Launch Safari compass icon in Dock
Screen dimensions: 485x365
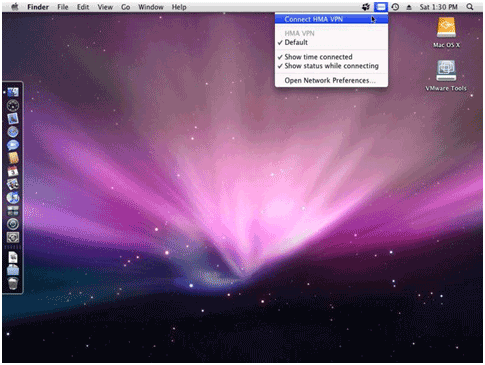tap(13, 132)
